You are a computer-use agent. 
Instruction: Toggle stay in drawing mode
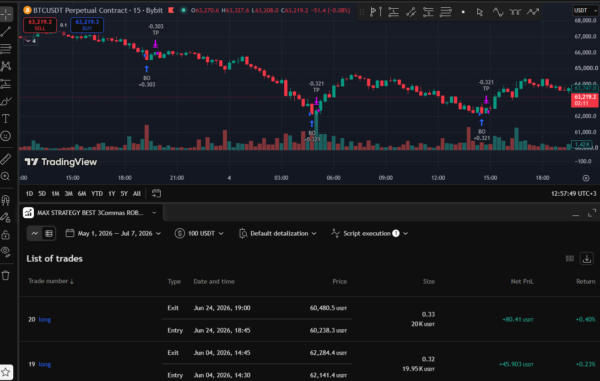pyautogui.click(x=6, y=217)
